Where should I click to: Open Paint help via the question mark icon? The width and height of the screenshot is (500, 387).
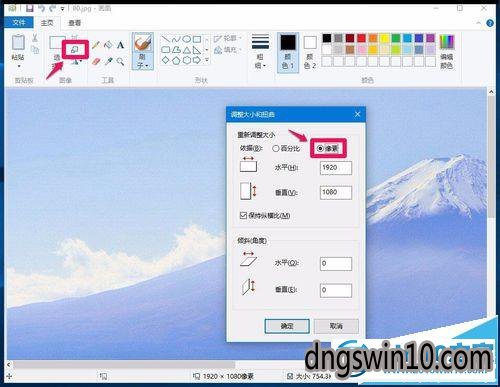tap(490, 23)
